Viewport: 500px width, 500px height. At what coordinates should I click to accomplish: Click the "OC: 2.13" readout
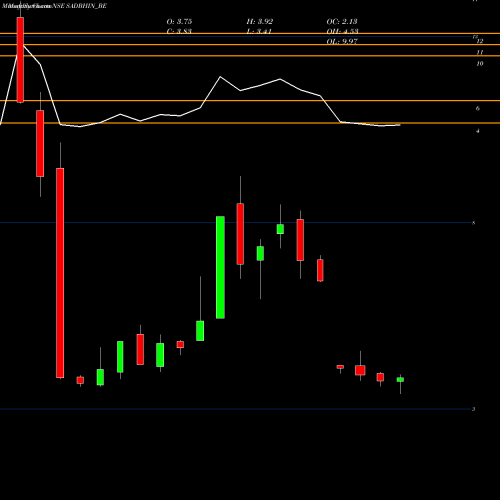[x=342, y=22]
